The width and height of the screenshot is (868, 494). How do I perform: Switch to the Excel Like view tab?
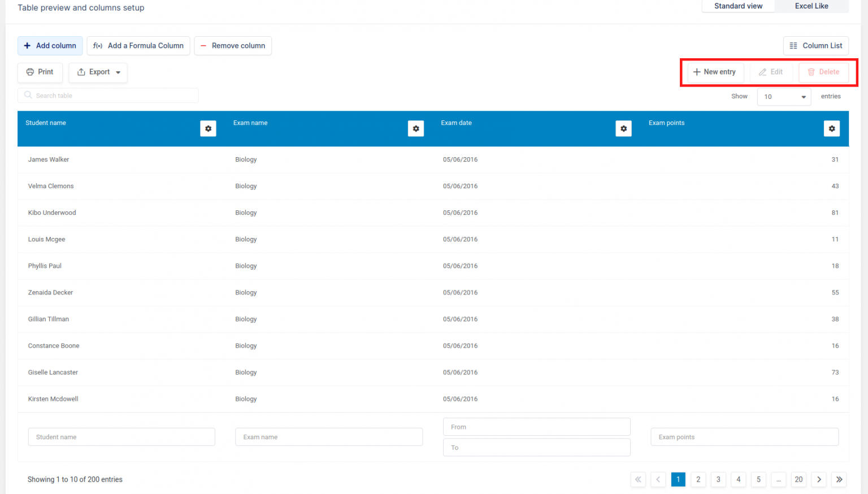811,6
